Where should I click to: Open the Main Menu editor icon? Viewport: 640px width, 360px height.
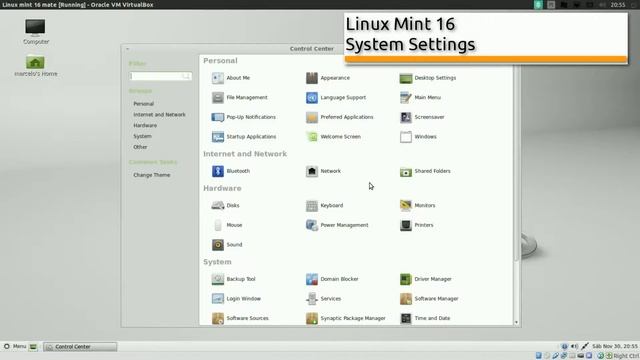coord(406,98)
